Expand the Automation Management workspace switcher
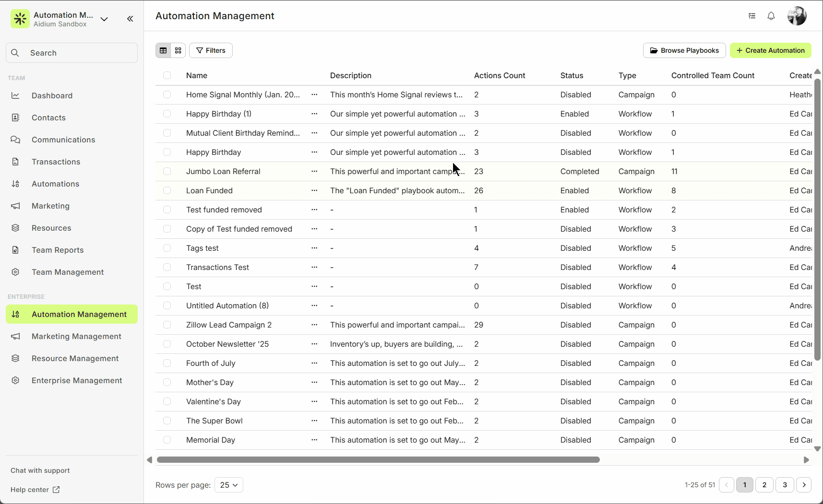The image size is (823, 504). click(x=104, y=19)
